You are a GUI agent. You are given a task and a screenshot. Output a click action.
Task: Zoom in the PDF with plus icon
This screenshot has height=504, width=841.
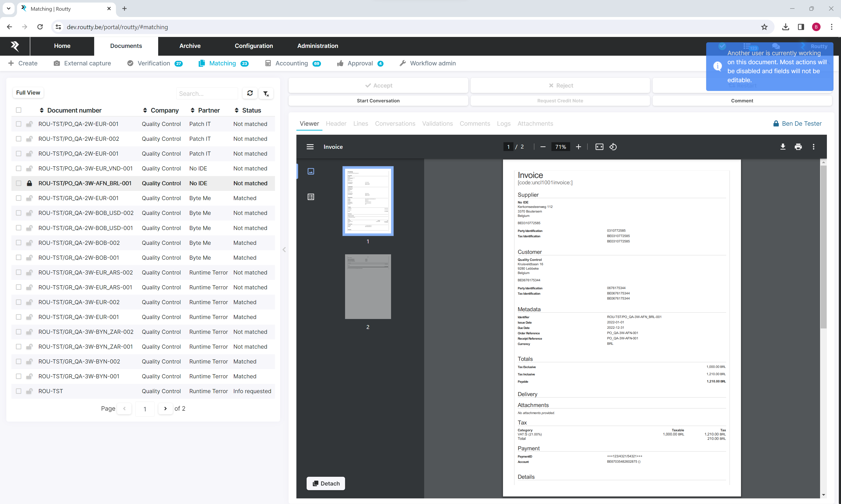[578, 147]
